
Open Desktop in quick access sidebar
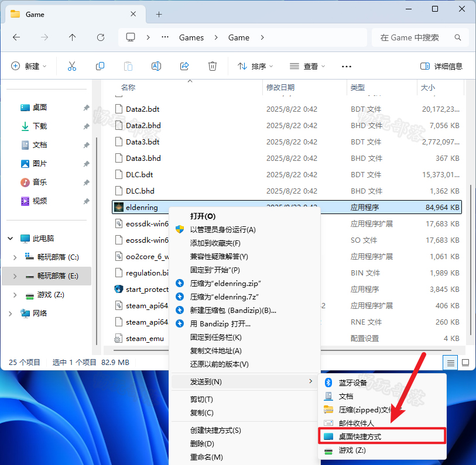(x=39, y=108)
